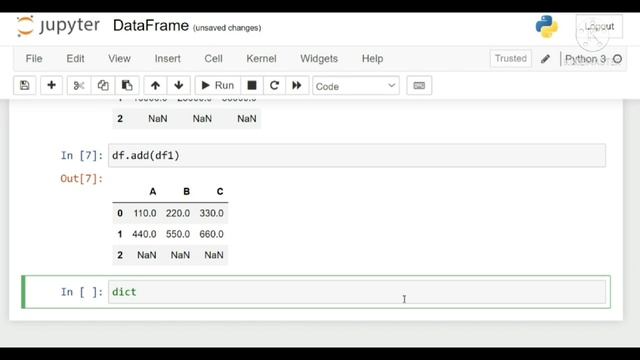Save the notebook with the floppy disk icon

[24, 85]
